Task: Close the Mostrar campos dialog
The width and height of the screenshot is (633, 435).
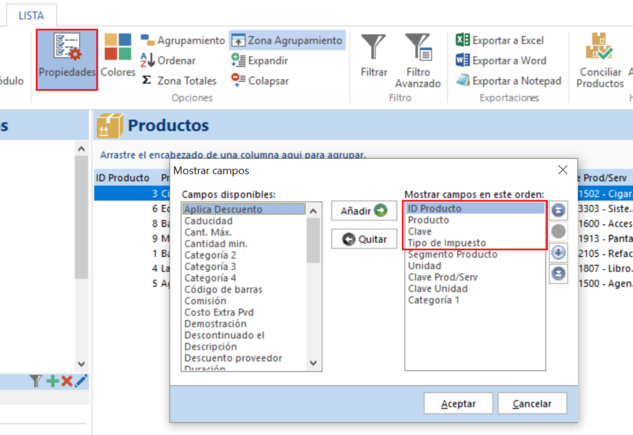Action: pos(563,170)
